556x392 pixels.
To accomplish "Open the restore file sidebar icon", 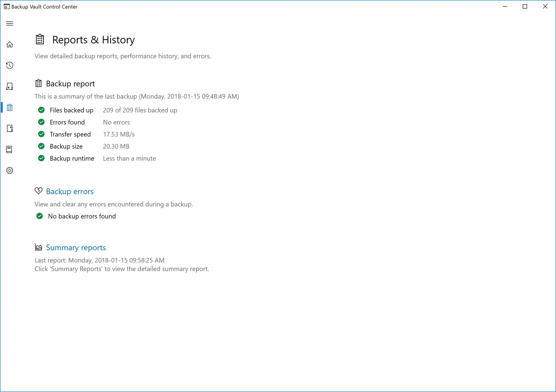I will pyautogui.click(x=10, y=128).
